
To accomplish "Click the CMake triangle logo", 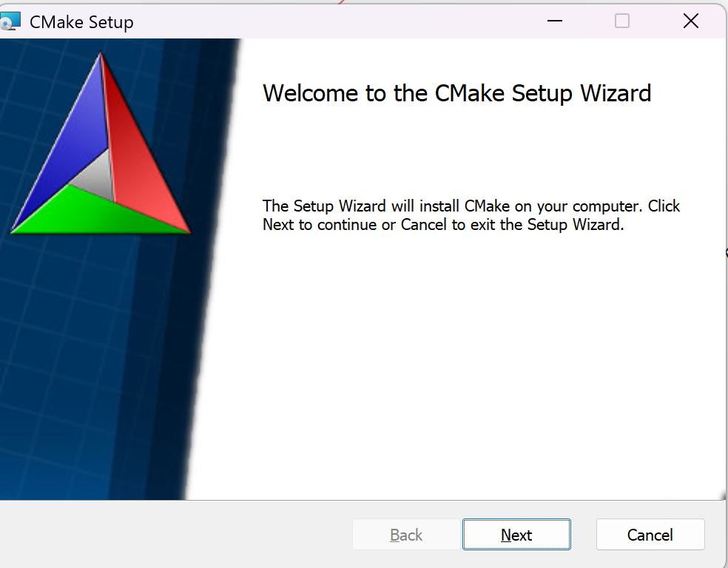I will point(101,144).
